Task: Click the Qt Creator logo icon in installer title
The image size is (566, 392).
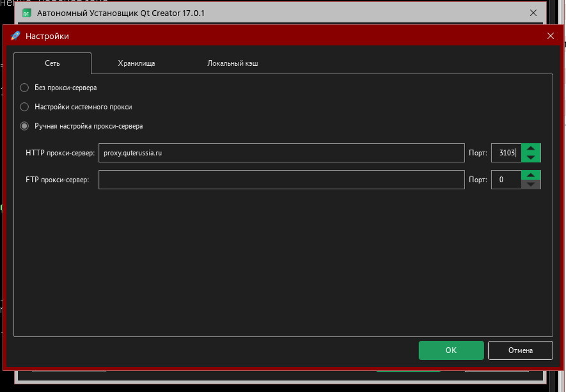Action: tap(26, 13)
